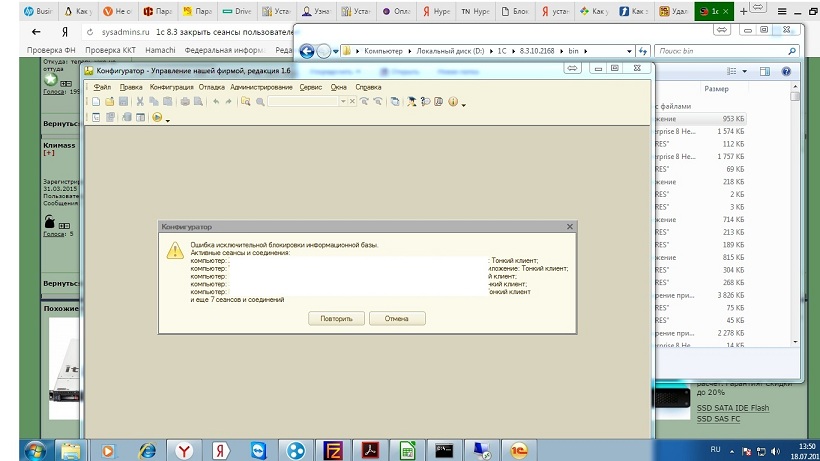
Task: Click the Undo arrow in Configurator toolbar
Action: click(x=216, y=101)
